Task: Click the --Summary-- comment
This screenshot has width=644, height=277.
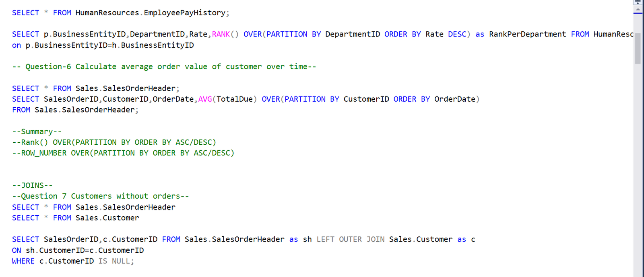Action: coord(37,131)
